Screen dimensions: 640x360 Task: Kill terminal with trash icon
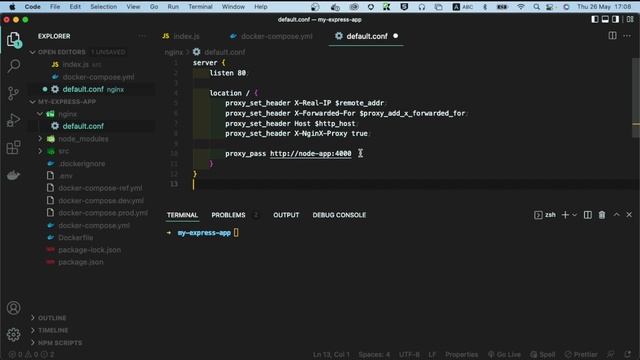coord(602,215)
